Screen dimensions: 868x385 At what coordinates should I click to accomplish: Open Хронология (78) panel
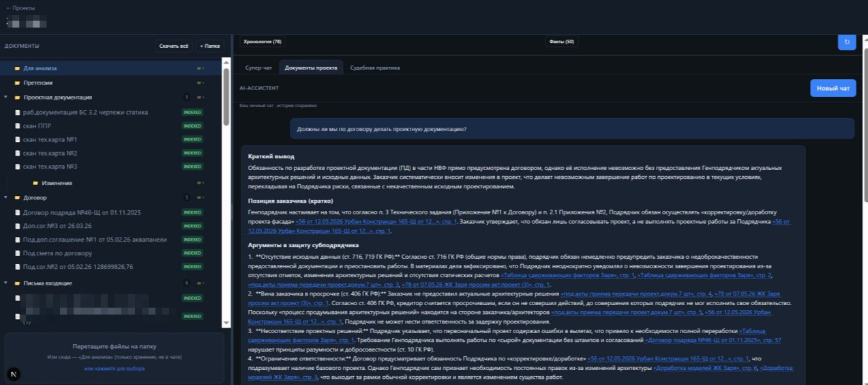coord(263,42)
